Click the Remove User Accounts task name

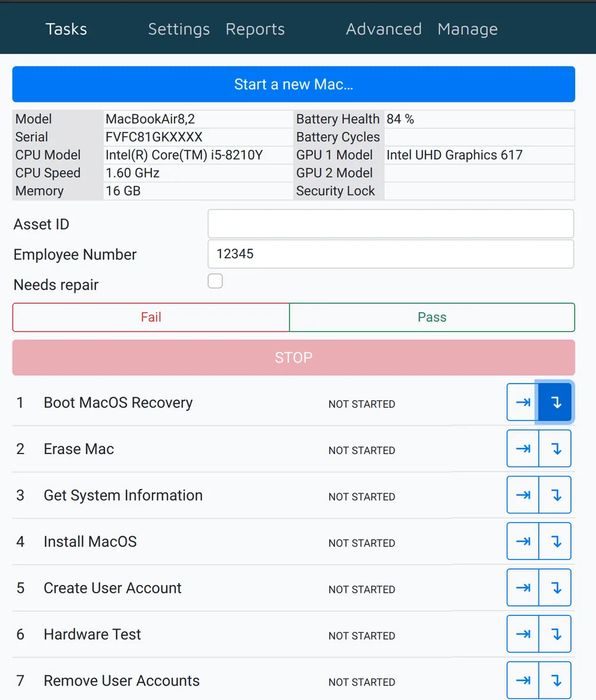click(x=122, y=681)
